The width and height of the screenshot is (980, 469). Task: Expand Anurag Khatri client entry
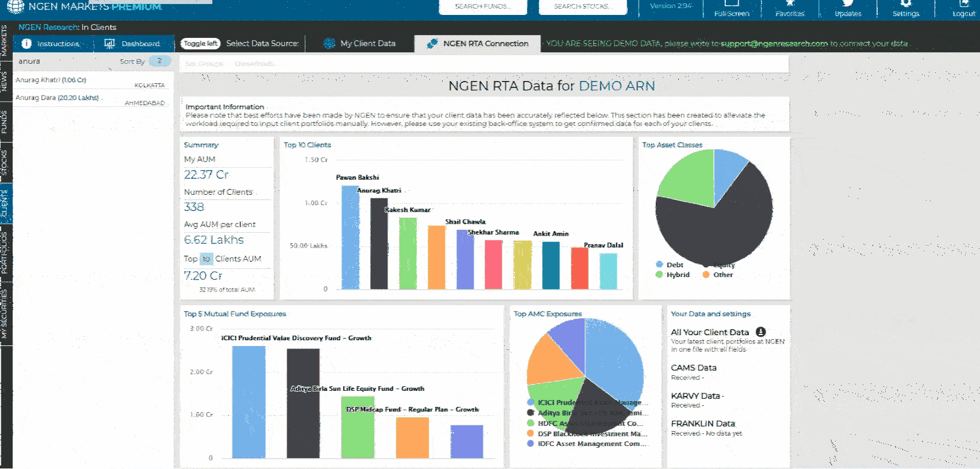point(51,80)
